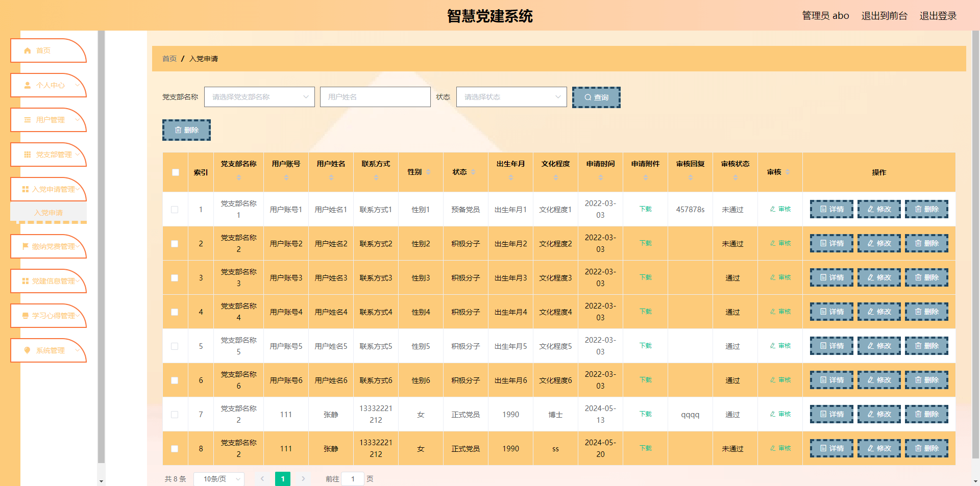Image resolution: width=980 pixels, height=486 pixels.
Task: Sort by 出生年月 column arrows
Action: click(x=510, y=177)
